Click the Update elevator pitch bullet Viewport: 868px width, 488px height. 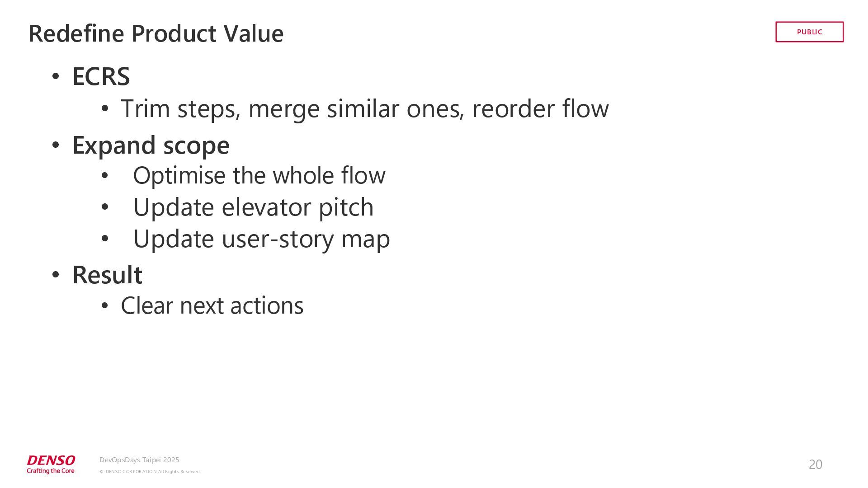click(x=253, y=207)
